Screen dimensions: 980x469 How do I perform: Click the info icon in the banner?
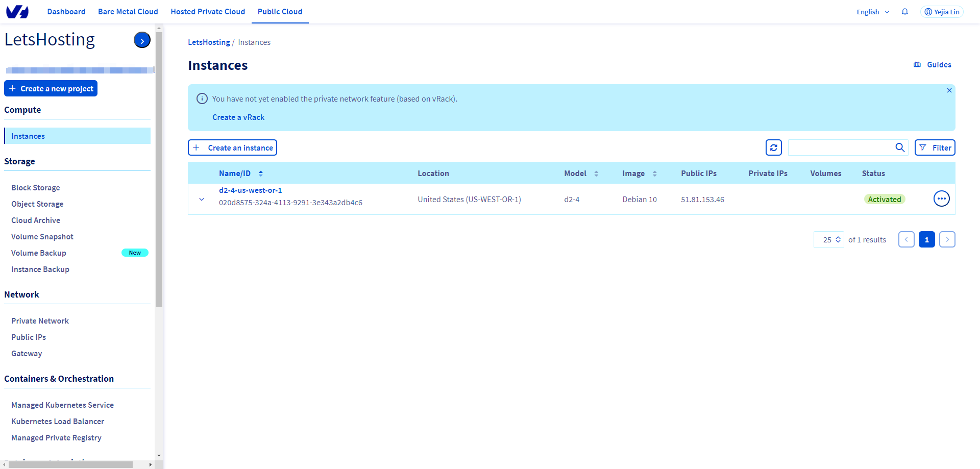tap(202, 98)
